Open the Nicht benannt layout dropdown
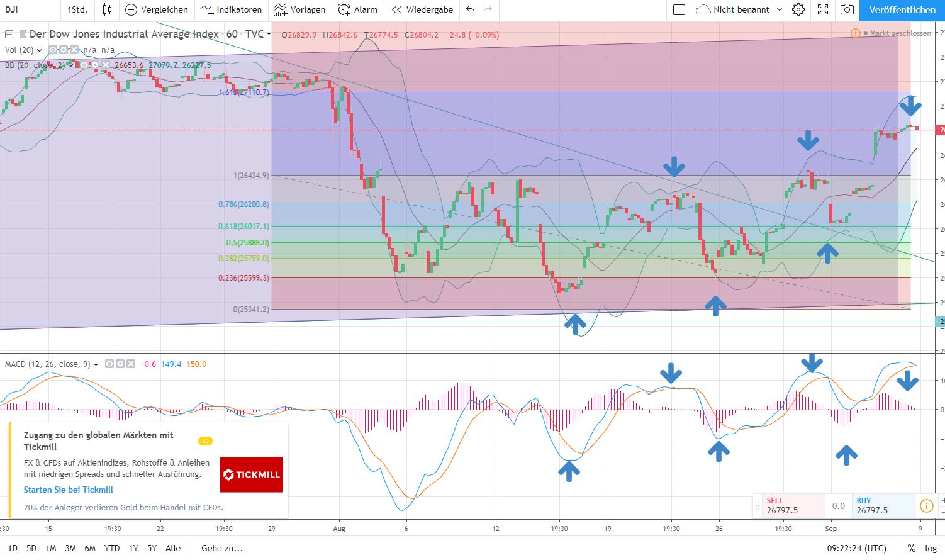Image resolution: width=945 pixels, height=560 pixels. (780, 9)
